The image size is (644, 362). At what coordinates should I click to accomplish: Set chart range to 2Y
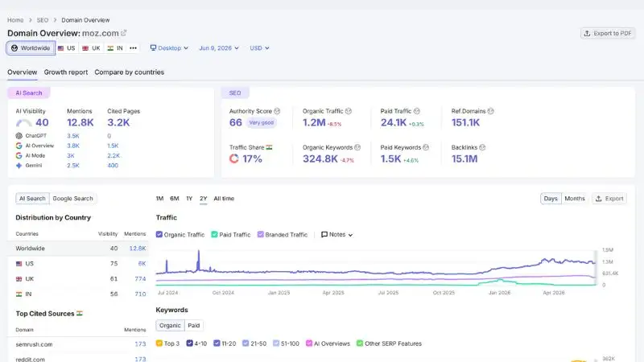(204, 198)
